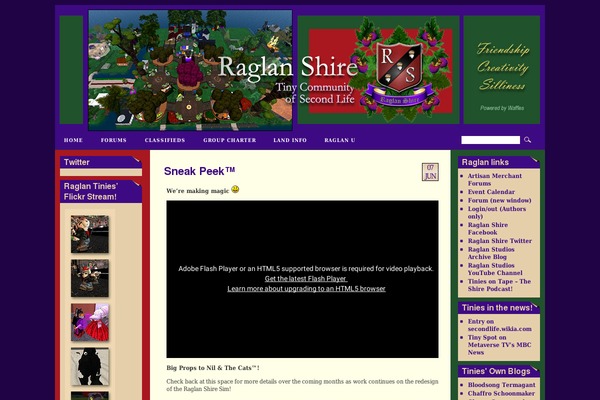Open second Flickr stream thumbnail
600x400 pixels.
pos(90,278)
